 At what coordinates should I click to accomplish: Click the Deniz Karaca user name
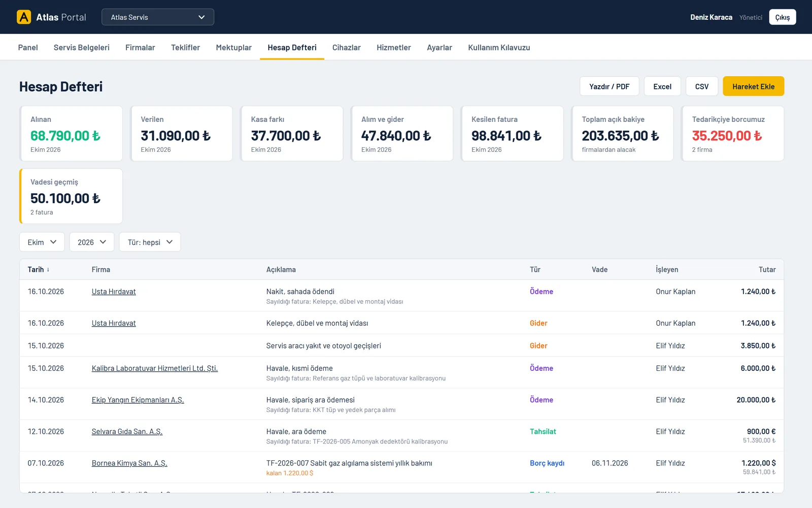pyautogui.click(x=711, y=17)
